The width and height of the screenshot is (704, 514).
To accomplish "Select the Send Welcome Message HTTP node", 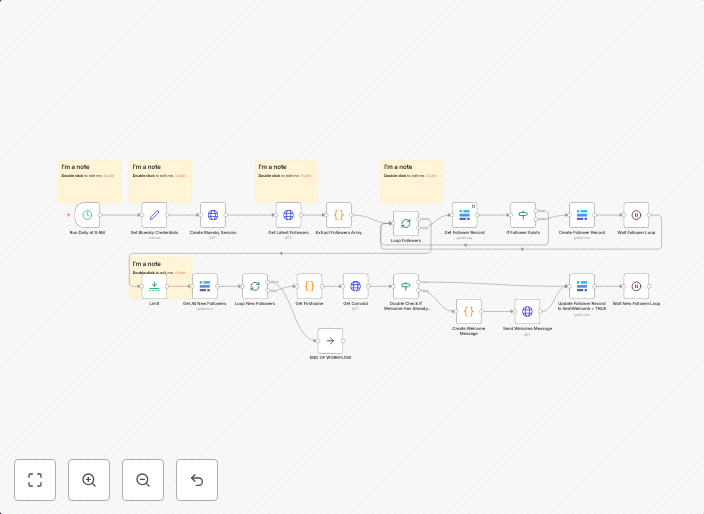I will pyautogui.click(x=527, y=311).
